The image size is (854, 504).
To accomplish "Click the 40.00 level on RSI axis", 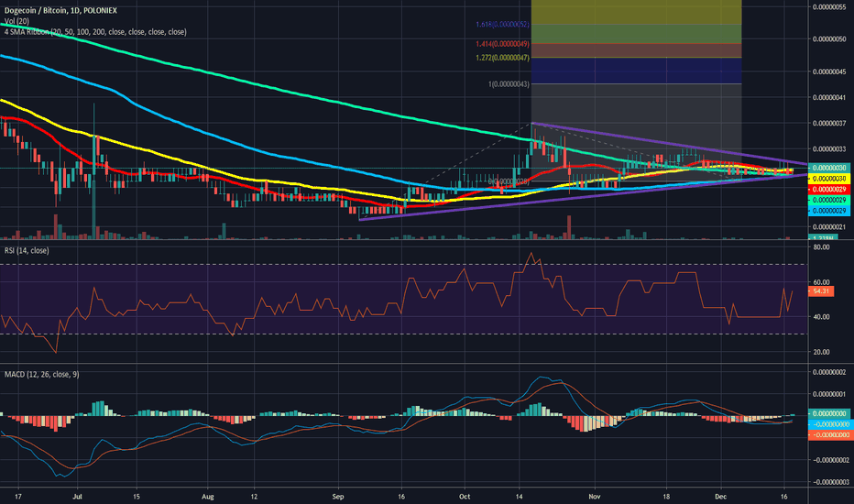I will coord(821,317).
